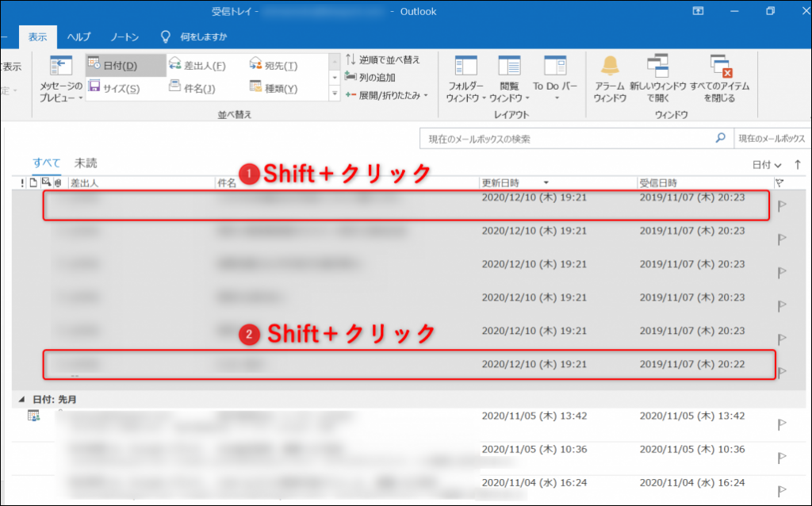
Task: Open Expand/Collapse (展開/折りたたみ) dropdown
Action: pyautogui.click(x=386, y=95)
